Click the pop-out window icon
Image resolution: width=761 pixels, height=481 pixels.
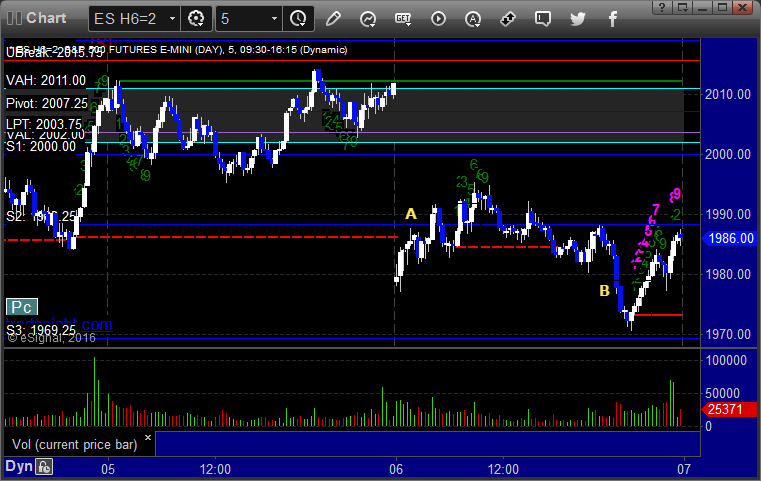coord(682,7)
